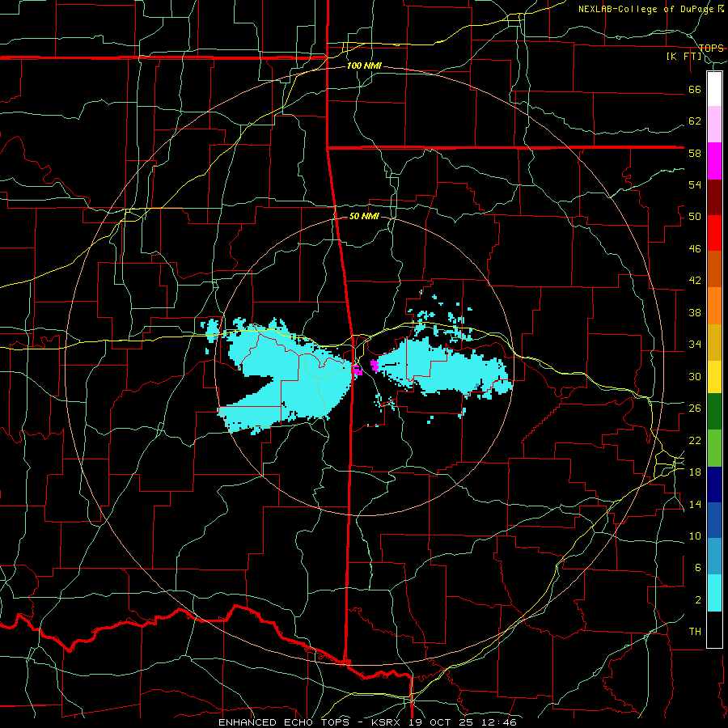The width and height of the screenshot is (728, 728).
Task: Click the yellow 34 kft legend swatch
Action: [714, 377]
